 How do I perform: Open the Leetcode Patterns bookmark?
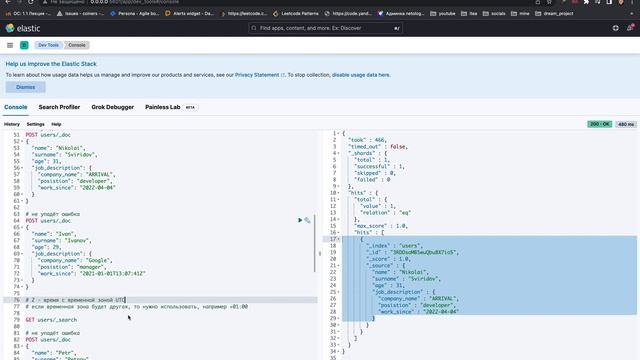click(x=296, y=13)
